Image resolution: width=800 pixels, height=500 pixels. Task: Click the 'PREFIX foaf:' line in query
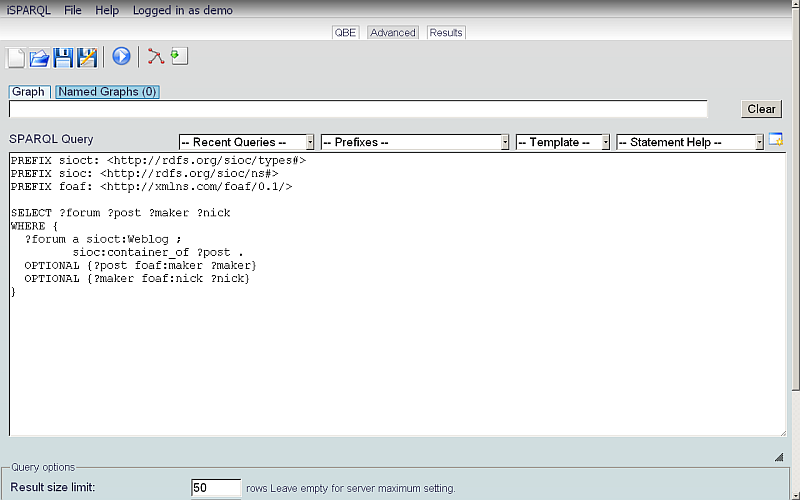[x=152, y=187]
